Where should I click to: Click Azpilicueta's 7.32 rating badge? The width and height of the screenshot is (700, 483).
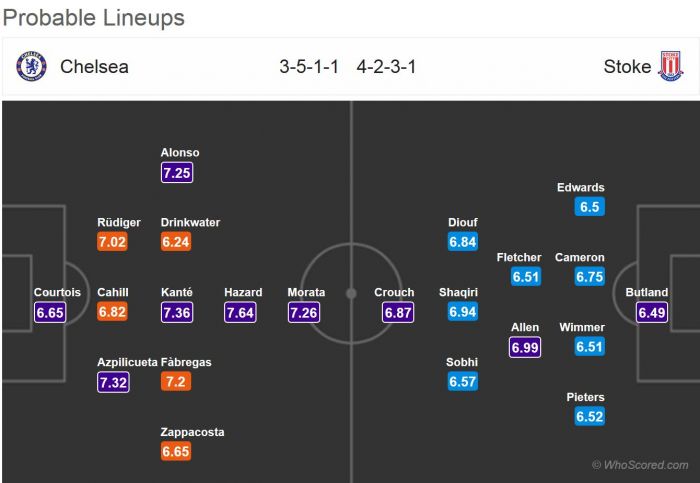pyautogui.click(x=113, y=382)
